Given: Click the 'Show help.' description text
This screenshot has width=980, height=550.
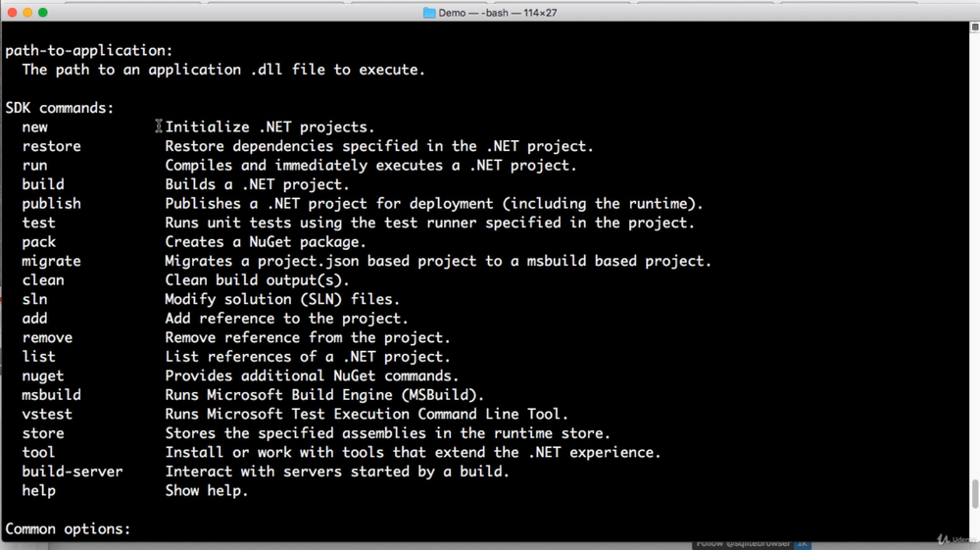Looking at the screenshot, I should click(x=206, y=490).
